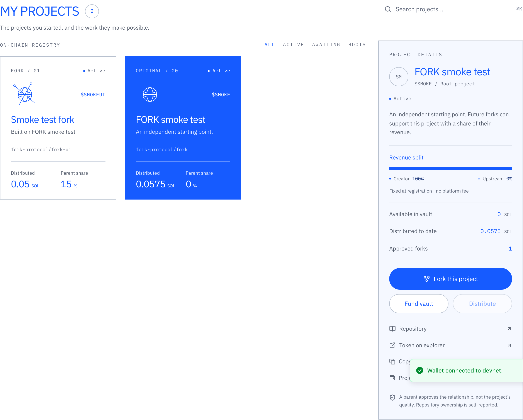The height and width of the screenshot is (420, 523).
Task: Click the SM avatar in project details
Action: click(399, 77)
